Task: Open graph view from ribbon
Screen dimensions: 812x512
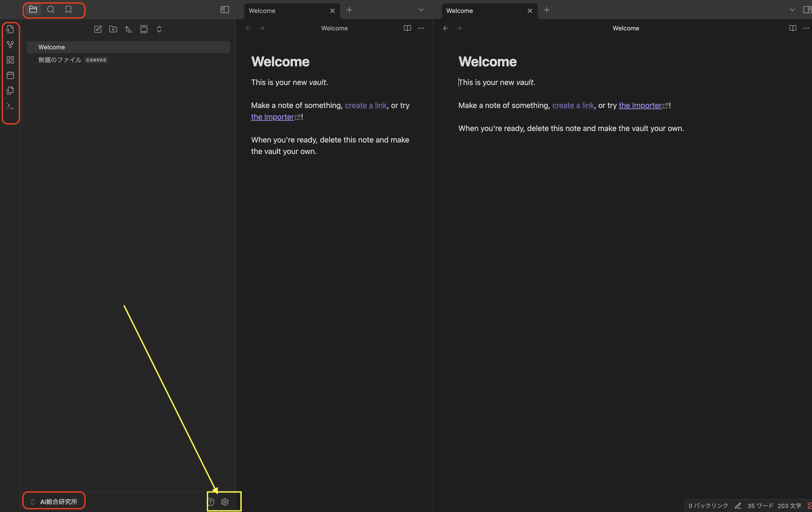Action: coord(10,45)
